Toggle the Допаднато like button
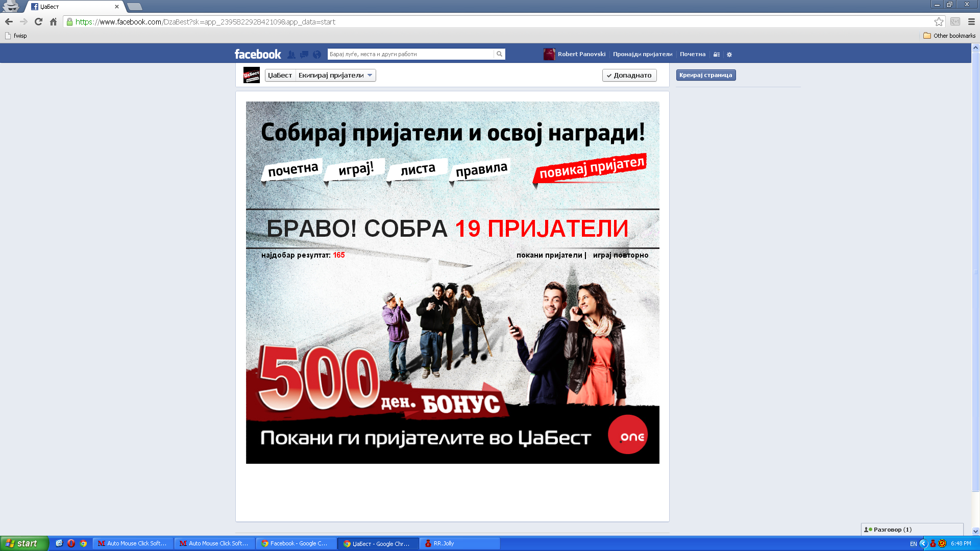The width and height of the screenshot is (980, 551). 629,76
